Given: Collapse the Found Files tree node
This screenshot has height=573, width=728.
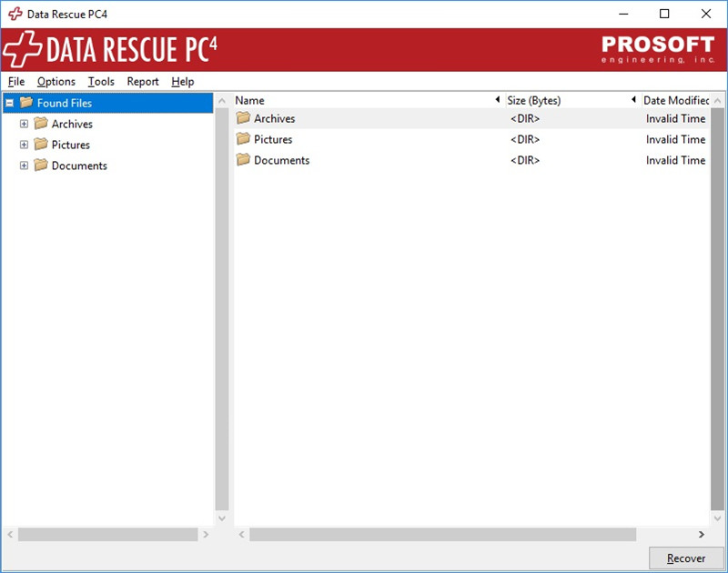Looking at the screenshot, I should pyautogui.click(x=9, y=103).
